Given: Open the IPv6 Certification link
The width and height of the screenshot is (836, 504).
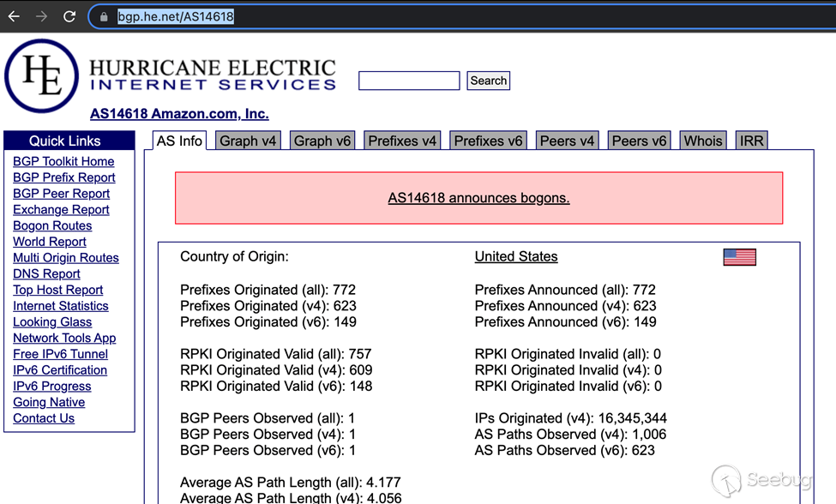Looking at the screenshot, I should pyautogui.click(x=60, y=369).
